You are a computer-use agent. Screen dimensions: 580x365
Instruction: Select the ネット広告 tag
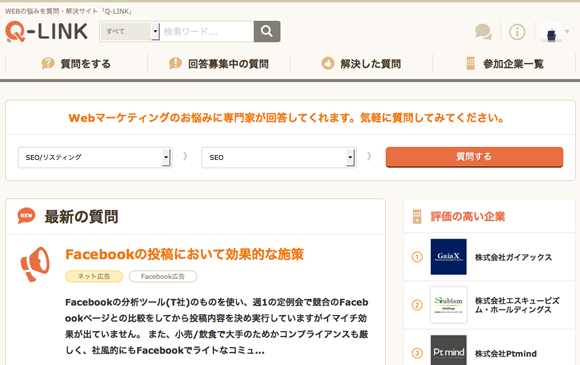[94, 276]
